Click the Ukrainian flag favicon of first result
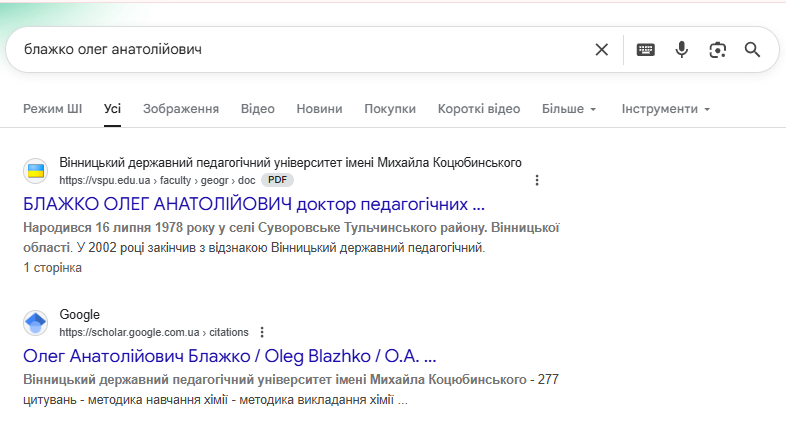 tap(35, 171)
